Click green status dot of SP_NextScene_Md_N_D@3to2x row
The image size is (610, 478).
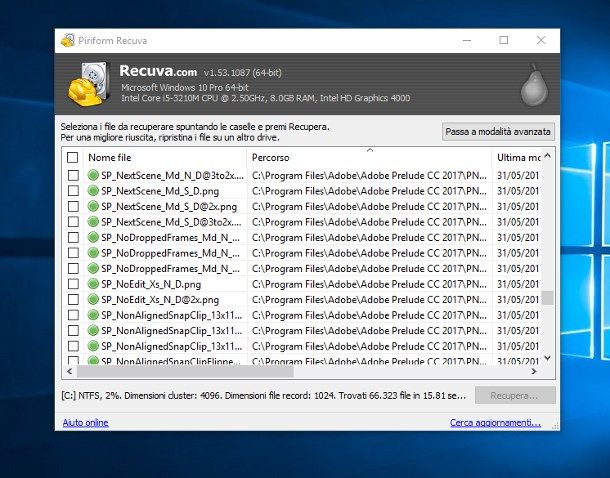click(x=93, y=175)
